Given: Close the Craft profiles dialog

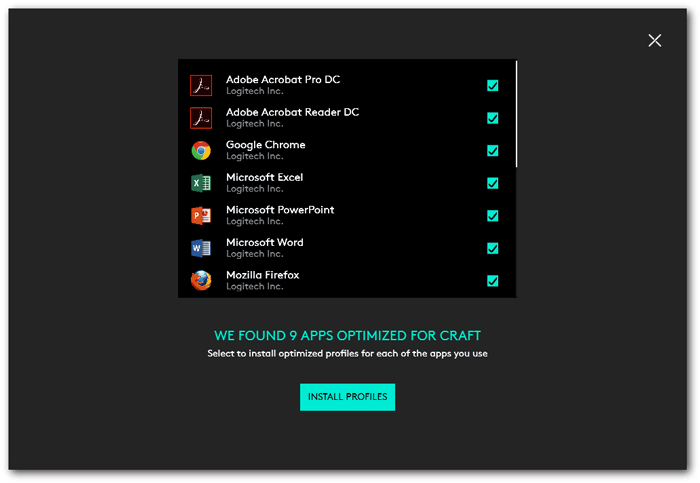Looking at the screenshot, I should coord(654,41).
